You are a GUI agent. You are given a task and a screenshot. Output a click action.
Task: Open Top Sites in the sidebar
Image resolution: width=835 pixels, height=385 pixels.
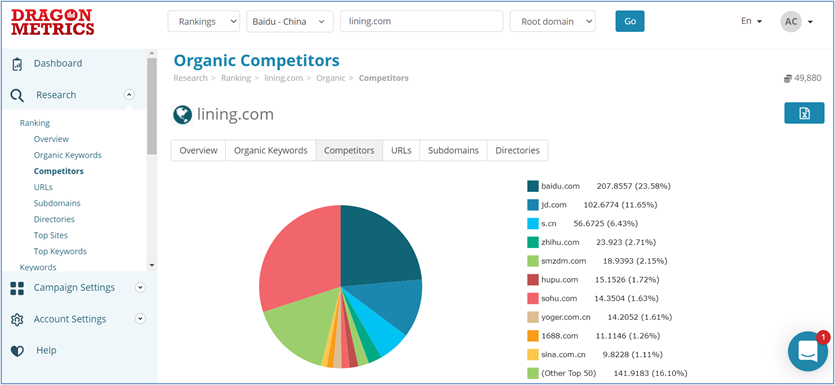coord(51,235)
